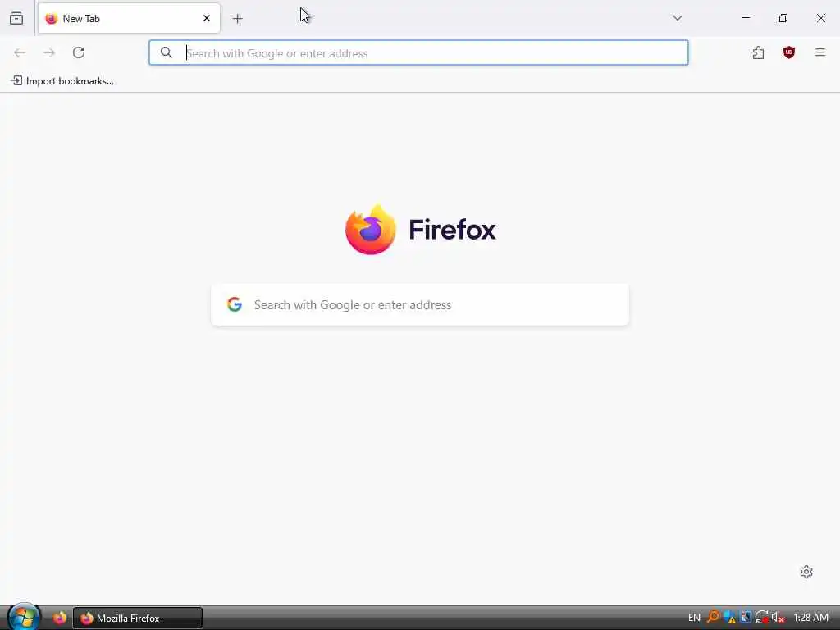Select Mozilla Firefox taskbar button

tap(138, 618)
